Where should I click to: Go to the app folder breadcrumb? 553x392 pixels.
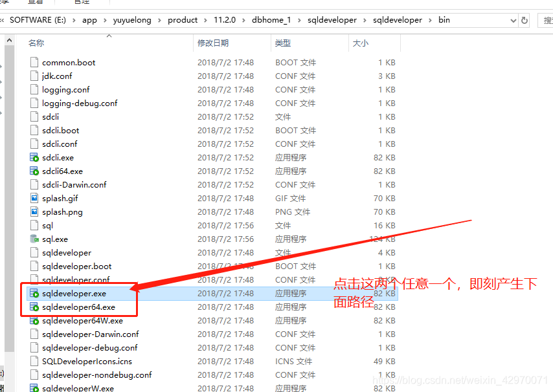coord(89,20)
